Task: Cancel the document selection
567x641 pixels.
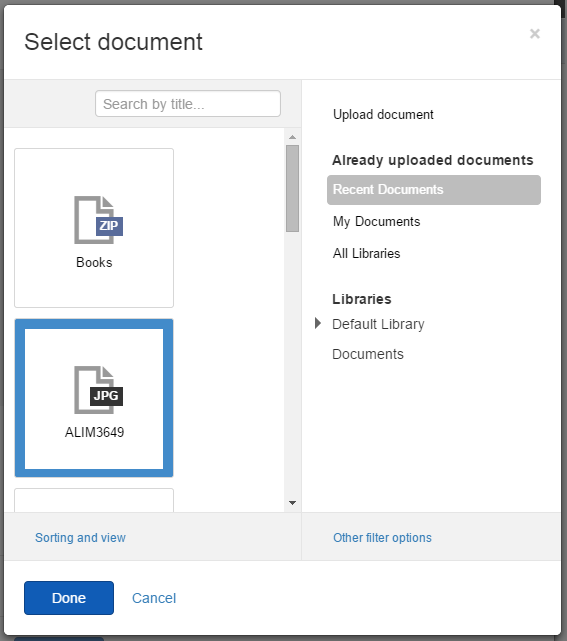Action: 154,598
